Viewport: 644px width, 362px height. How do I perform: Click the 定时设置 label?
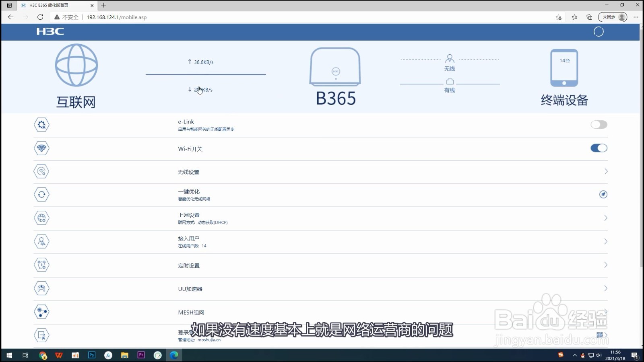[189, 266]
